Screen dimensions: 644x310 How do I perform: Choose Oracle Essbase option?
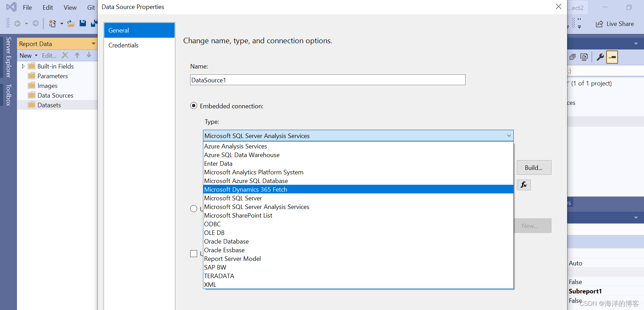(x=358, y=250)
